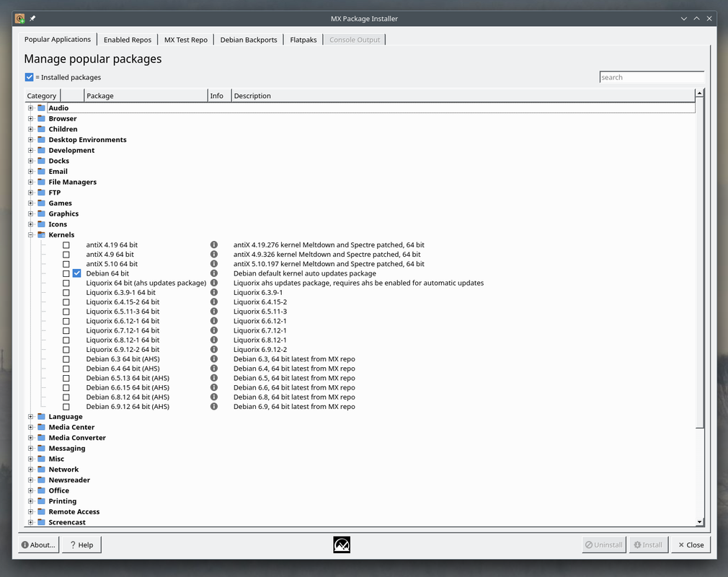Expand the Language category
This screenshot has width=728, height=577.
(31, 417)
